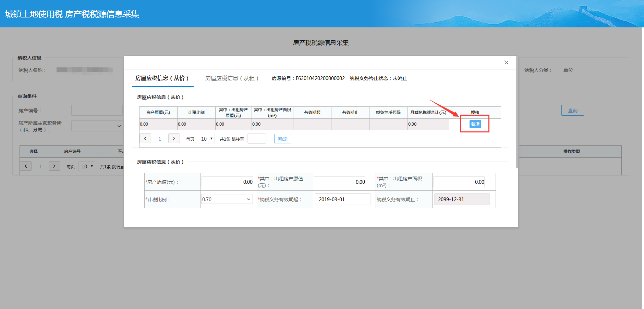Open the 房产所属主管税务所 dropdown chevron
The height and width of the screenshot is (309, 644).
coord(119,126)
